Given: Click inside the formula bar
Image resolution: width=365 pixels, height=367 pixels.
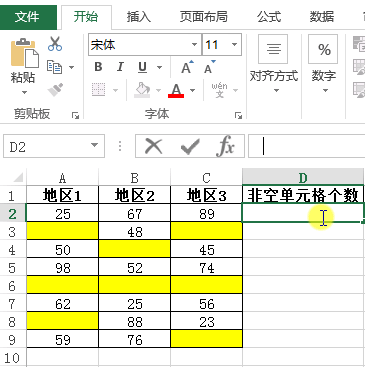Looking at the screenshot, I should coord(307,146).
